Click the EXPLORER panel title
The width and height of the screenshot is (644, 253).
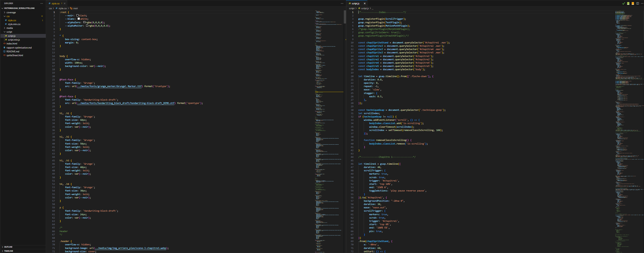pyautogui.click(x=9, y=3)
